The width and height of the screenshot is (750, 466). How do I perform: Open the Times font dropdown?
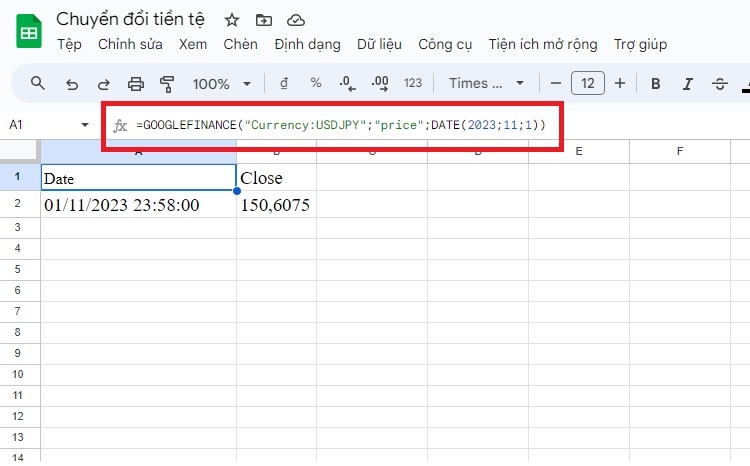486,83
